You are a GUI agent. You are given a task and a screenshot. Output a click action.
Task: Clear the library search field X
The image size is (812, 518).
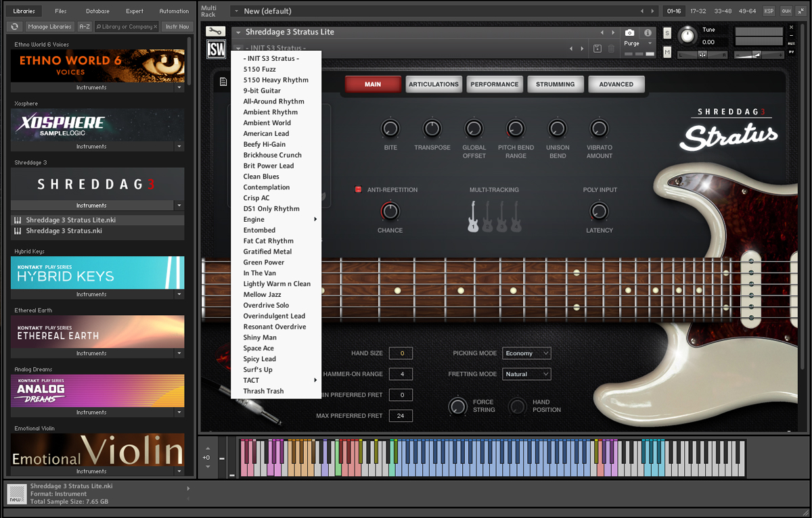pyautogui.click(x=155, y=26)
